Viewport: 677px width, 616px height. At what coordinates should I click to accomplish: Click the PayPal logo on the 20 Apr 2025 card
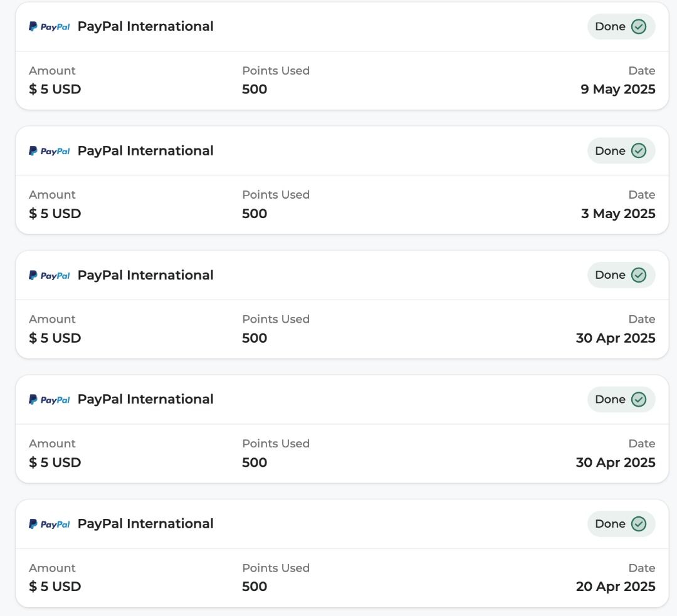pos(49,524)
